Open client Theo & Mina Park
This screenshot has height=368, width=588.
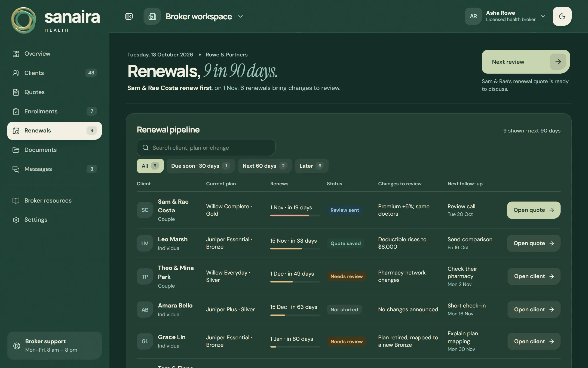tap(534, 276)
